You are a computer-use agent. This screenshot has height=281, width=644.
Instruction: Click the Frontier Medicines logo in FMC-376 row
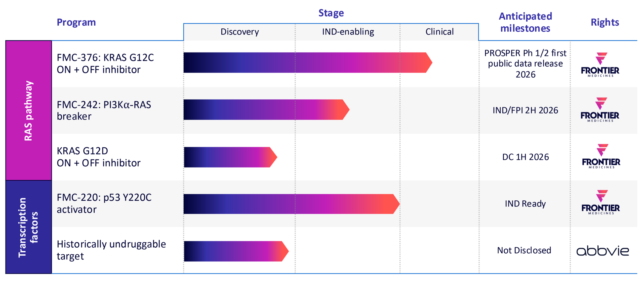pyautogui.click(x=600, y=65)
